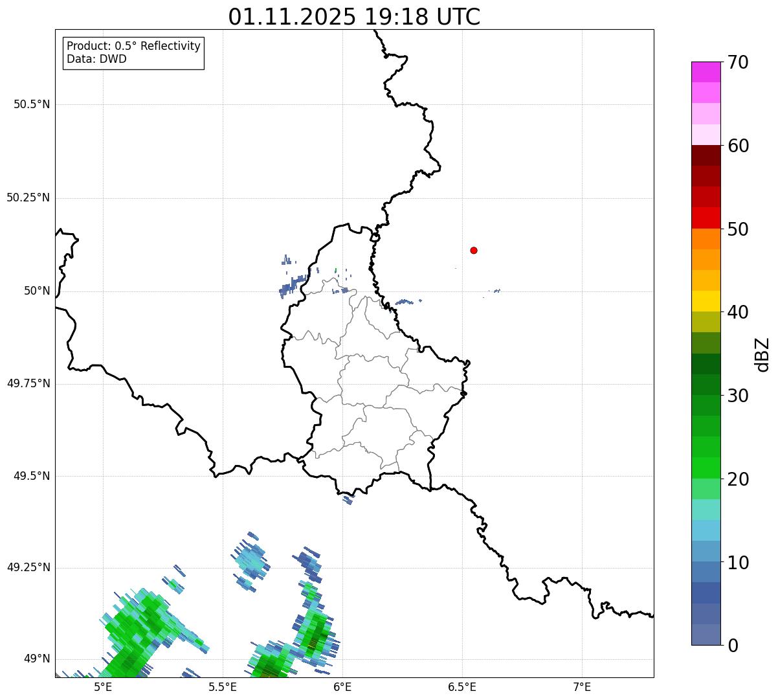Click the 5°E longitude label

tap(103, 687)
